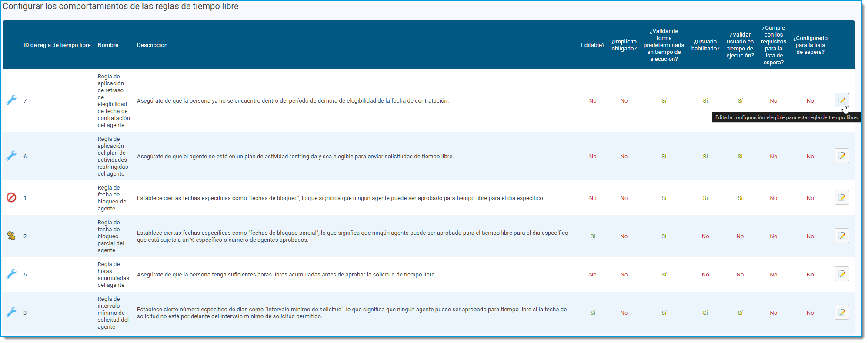Click rule name 'Regla de intervalo mínimo de solicitud'

pyautogui.click(x=113, y=313)
